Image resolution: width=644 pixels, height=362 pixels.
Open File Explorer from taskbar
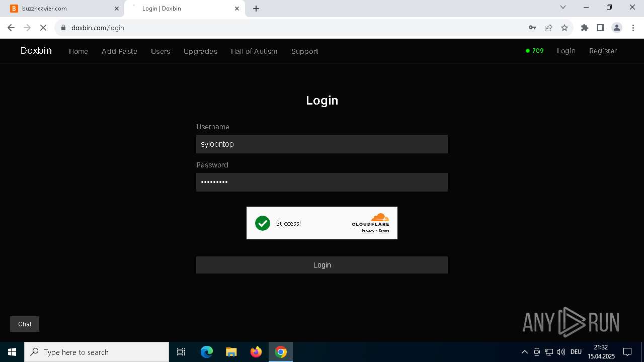231,352
